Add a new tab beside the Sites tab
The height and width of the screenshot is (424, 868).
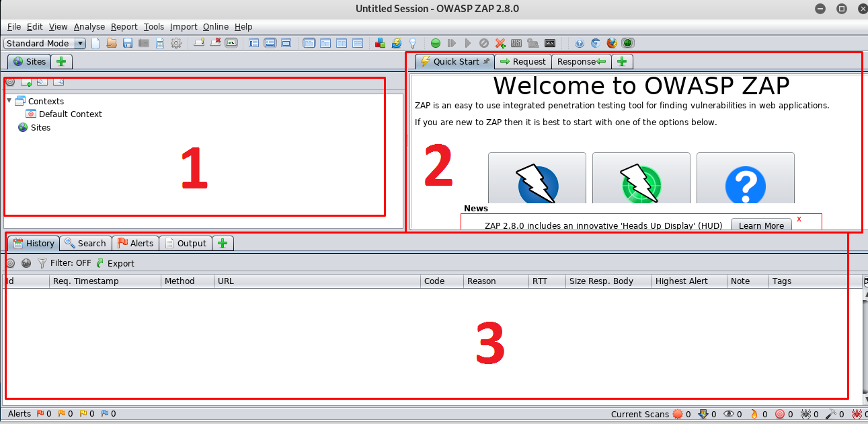61,61
